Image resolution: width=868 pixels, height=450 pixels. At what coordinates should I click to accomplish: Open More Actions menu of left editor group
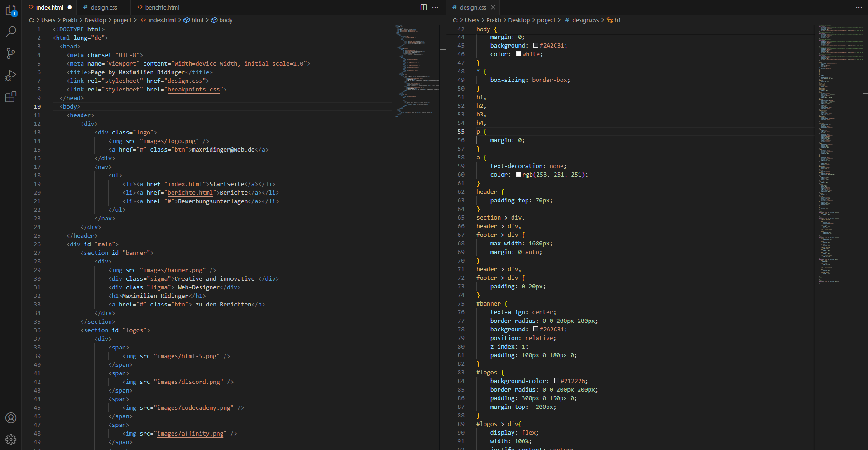[x=435, y=7]
